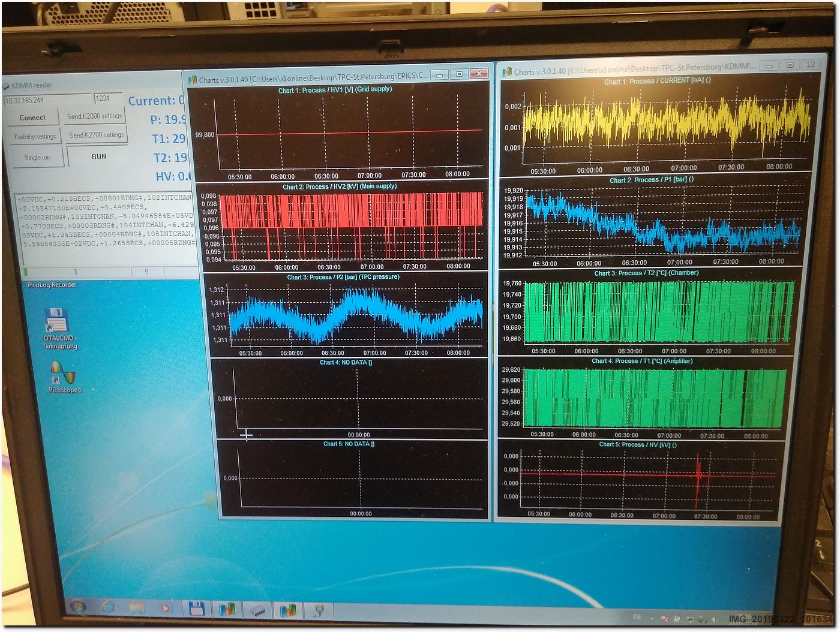Open the volume speaker icon in system tray
This screenshot has height=632, width=840.
[x=714, y=619]
